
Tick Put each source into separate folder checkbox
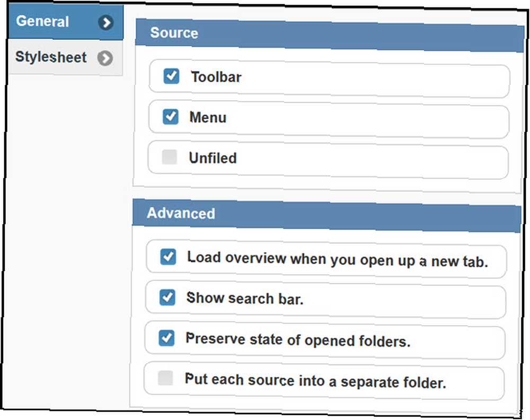pos(165,378)
